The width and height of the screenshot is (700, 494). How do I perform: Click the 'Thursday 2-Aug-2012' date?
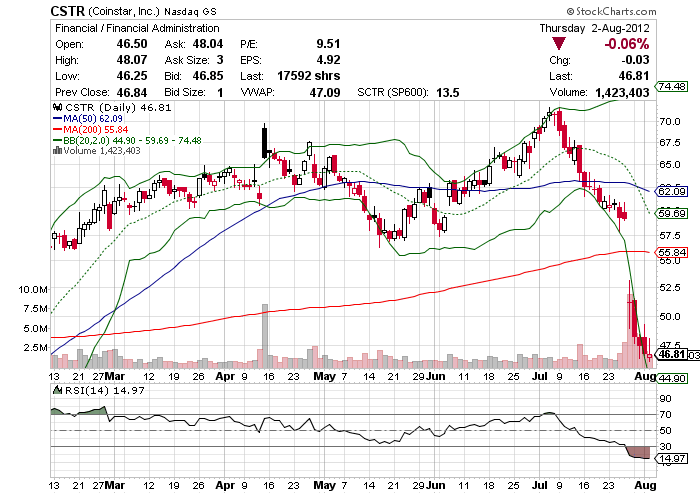pyautogui.click(x=594, y=28)
